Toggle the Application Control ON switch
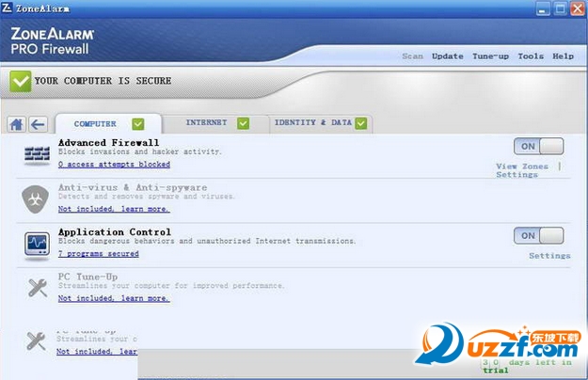 [x=538, y=236]
